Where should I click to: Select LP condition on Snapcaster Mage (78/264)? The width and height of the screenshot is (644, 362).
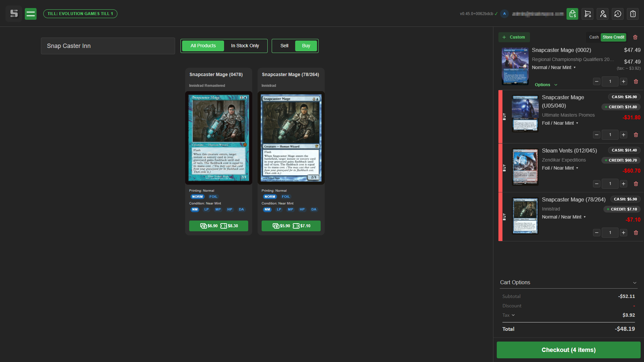point(279,209)
